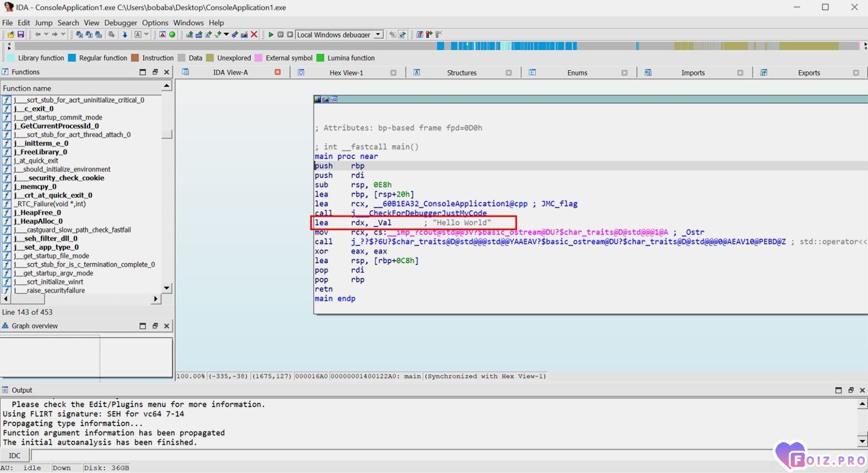
Task: Click the IDC button beside the command line
Action: [15, 456]
